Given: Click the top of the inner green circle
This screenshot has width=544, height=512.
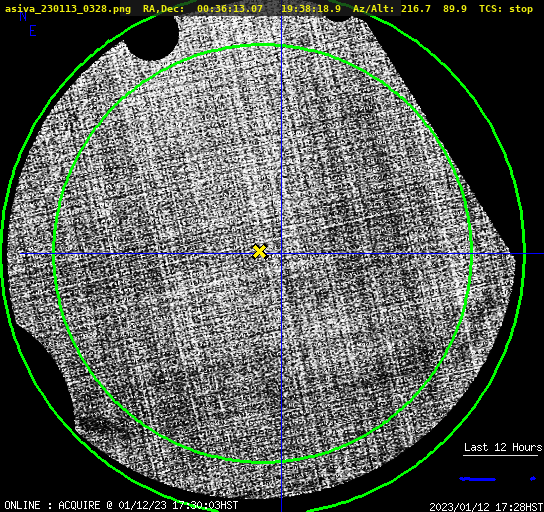Looking at the screenshot, I should [x=263, y=45].
